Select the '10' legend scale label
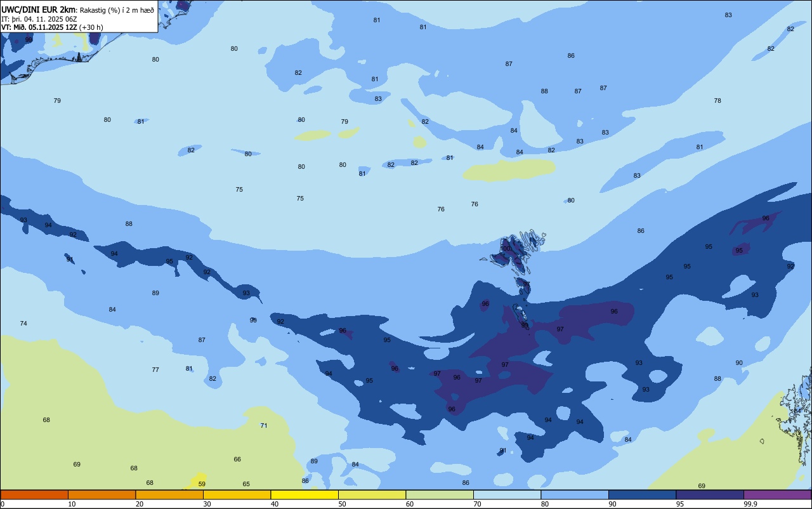Screen dimensions: 812x509 coord(72,504)
